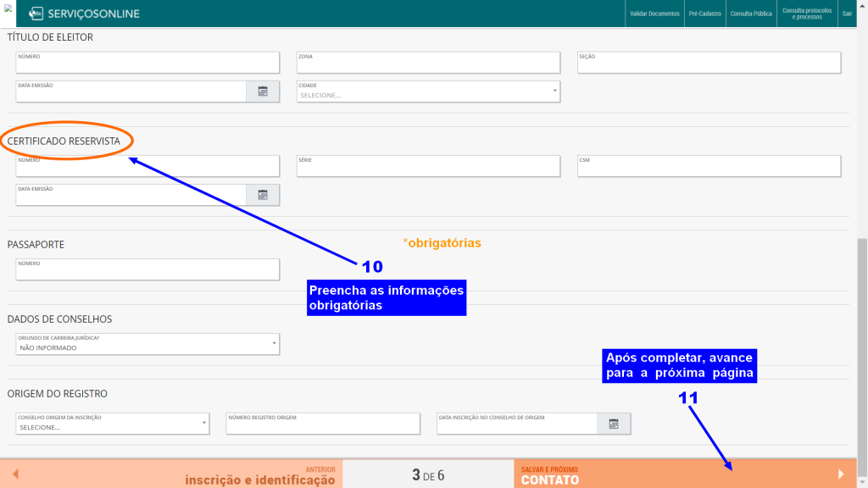Screen dimensions: 868x488
Task: Return to Anterior inscrição e identificação
Action: (254, 474)
